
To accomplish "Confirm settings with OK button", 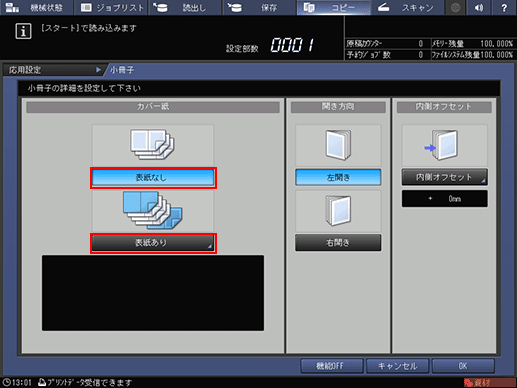I will click(x=463, y=366).
